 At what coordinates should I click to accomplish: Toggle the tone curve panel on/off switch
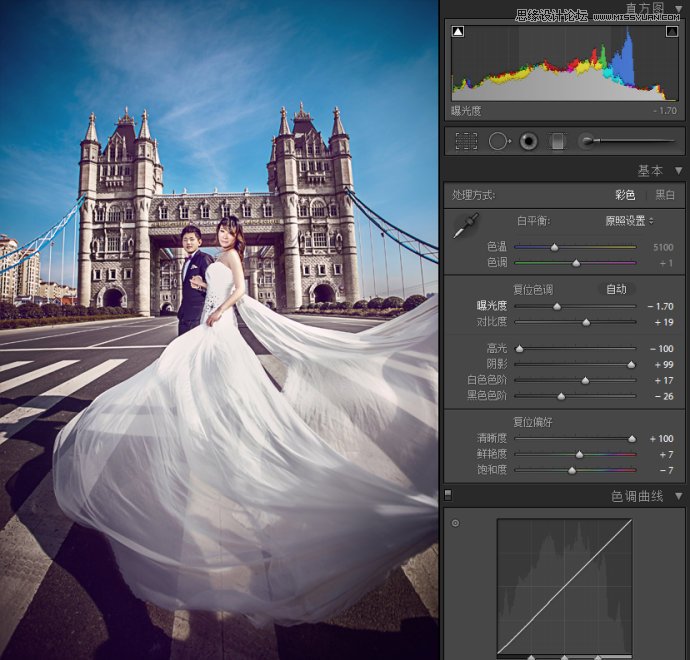click(x=448, y=495)
